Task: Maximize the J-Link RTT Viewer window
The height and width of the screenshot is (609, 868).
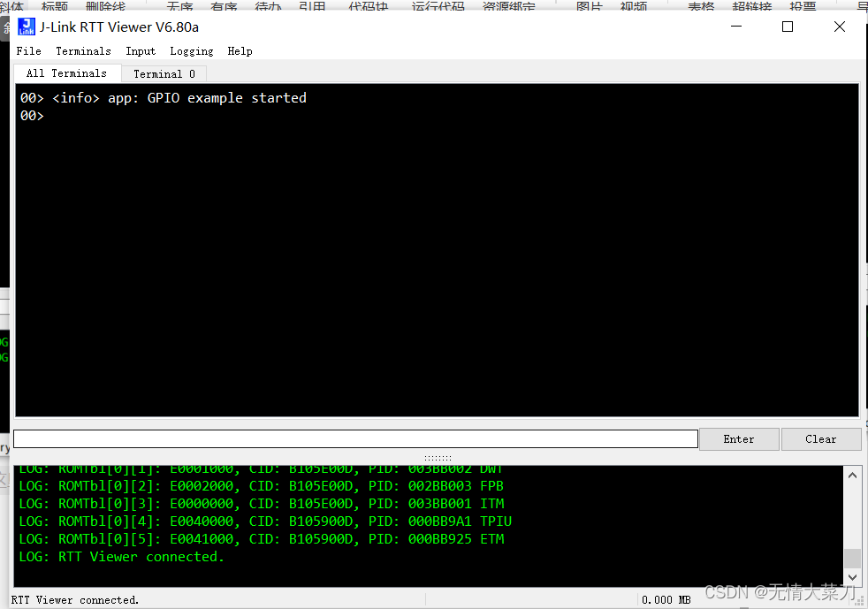Action: tap(788, 27)
